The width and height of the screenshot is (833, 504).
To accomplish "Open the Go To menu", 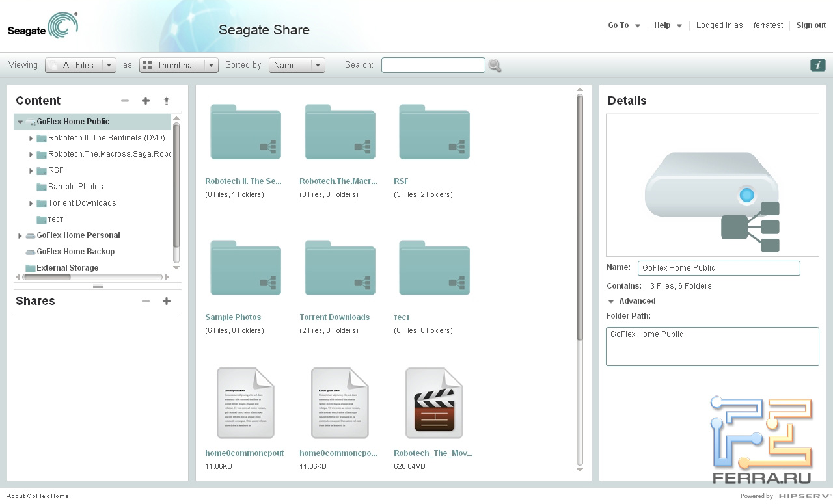I will coord(623,25).
